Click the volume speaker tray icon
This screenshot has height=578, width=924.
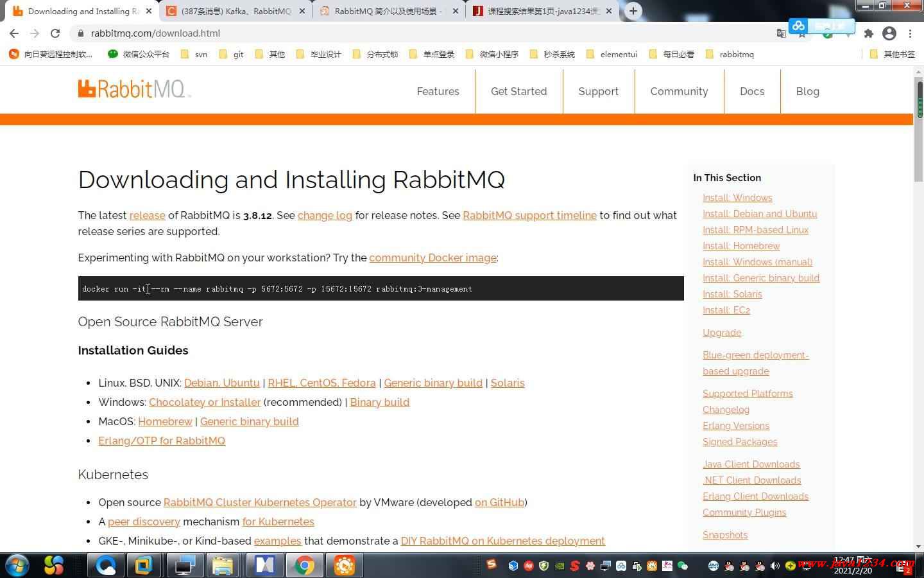click(775, 566)
